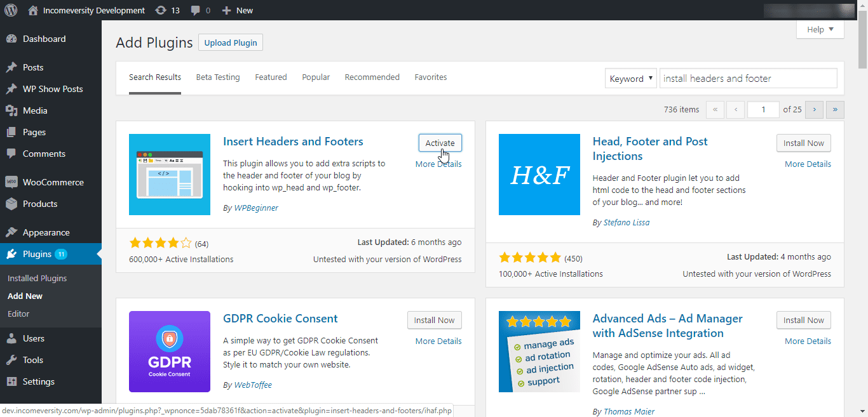
Task: Open Installed Plugins submenu item
Action: click(x=37, y=278)
